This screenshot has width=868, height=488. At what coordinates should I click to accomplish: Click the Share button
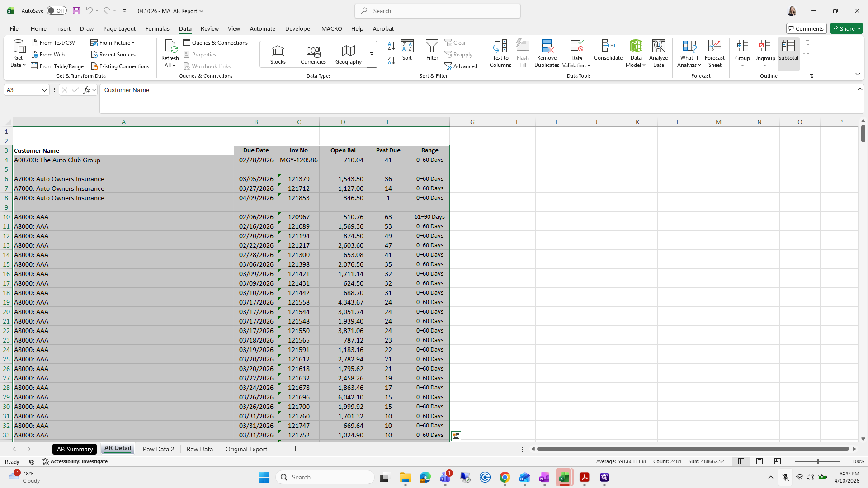click(846, 28)
